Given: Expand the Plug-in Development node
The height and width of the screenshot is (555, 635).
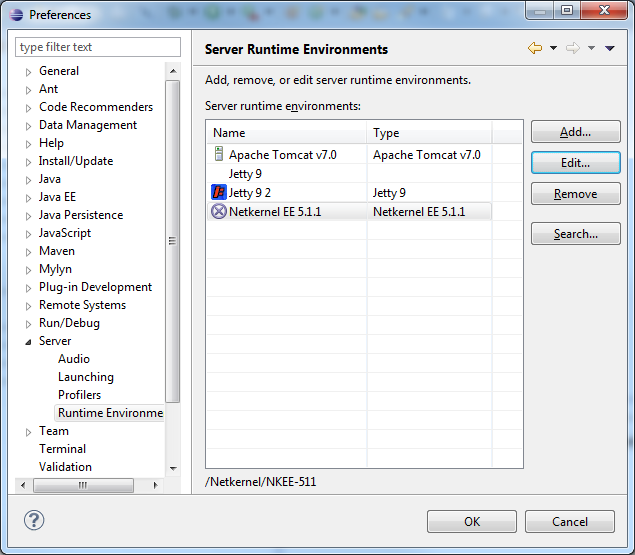Looking at the screenshot, I should tap(28, 288).
